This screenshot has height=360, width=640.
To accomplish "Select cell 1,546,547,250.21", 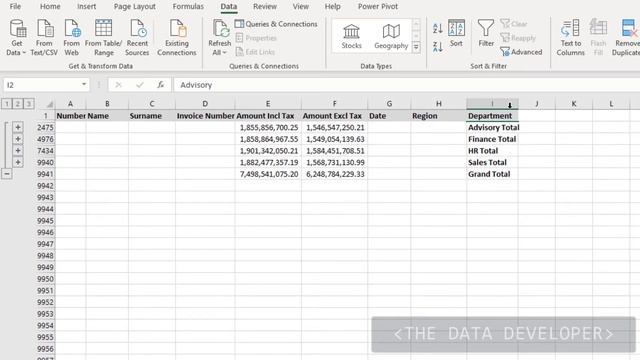I will [x=334, y=128].
